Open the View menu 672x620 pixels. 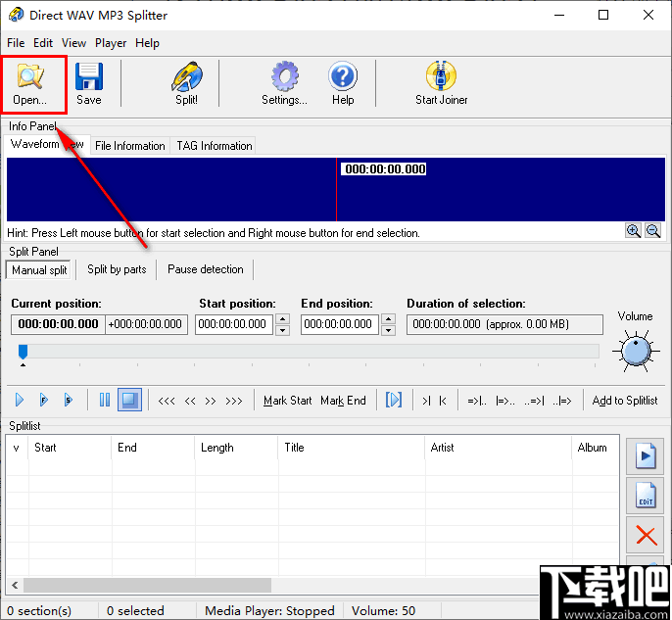(73, 43)
